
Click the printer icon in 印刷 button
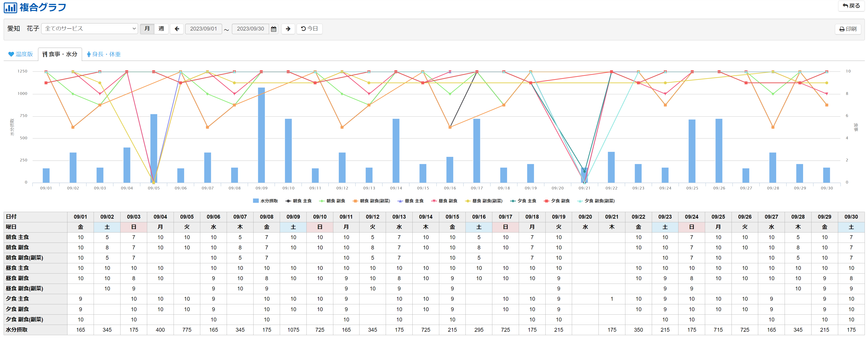click(x=842, y=29)
